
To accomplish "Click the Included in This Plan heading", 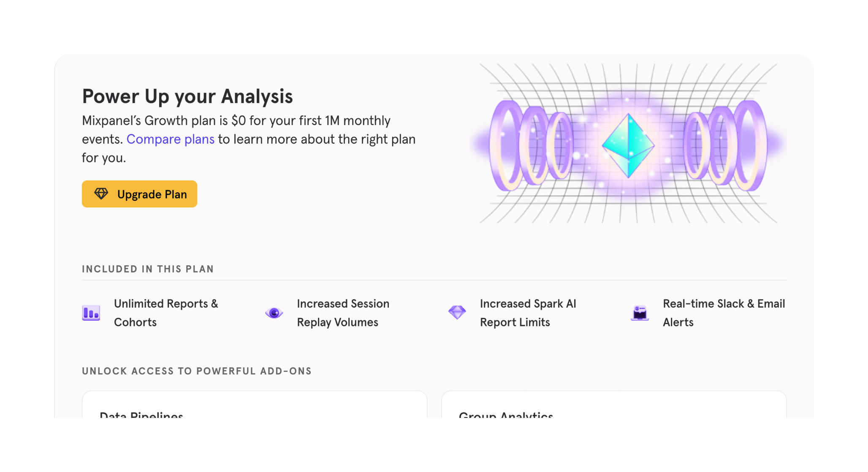I will 148,269.
